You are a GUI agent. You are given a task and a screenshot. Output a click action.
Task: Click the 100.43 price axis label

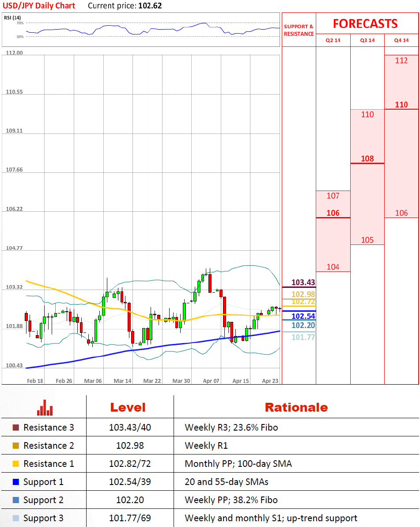pos(15,365)
